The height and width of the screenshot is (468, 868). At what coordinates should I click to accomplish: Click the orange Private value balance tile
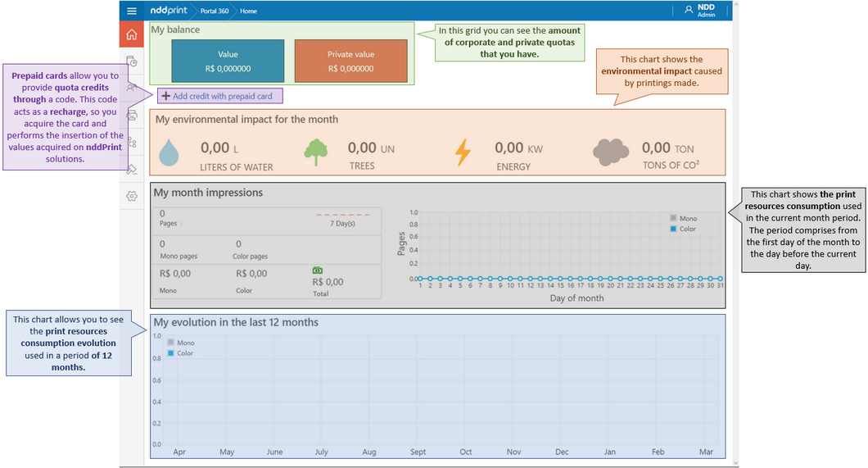pos(350,61)
